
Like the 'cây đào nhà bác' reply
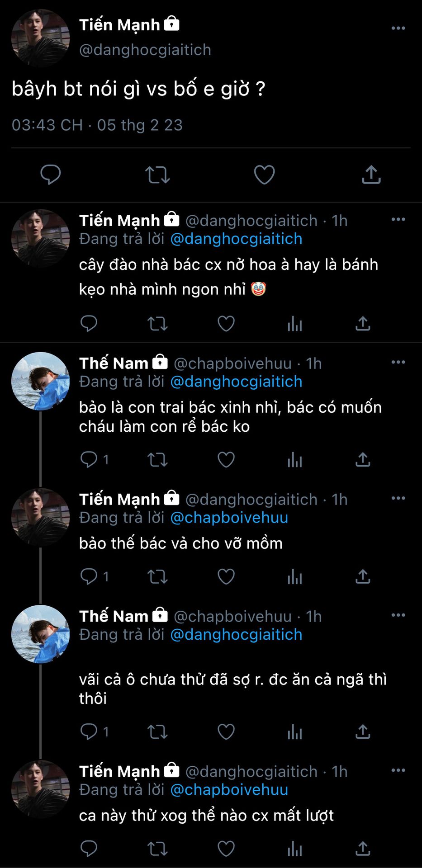point(226,324)
